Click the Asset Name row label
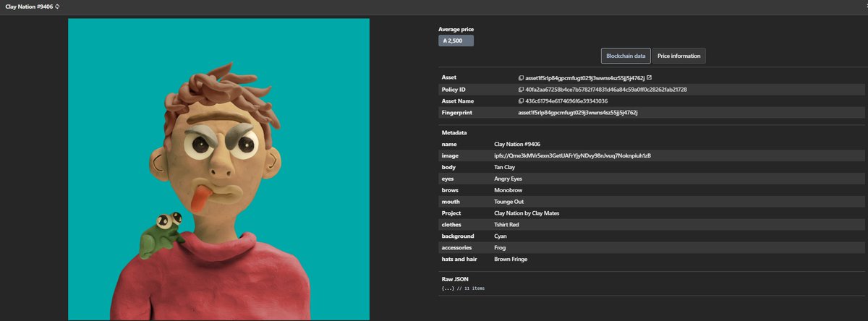868x321 pixels. click(x=457, y=100)
